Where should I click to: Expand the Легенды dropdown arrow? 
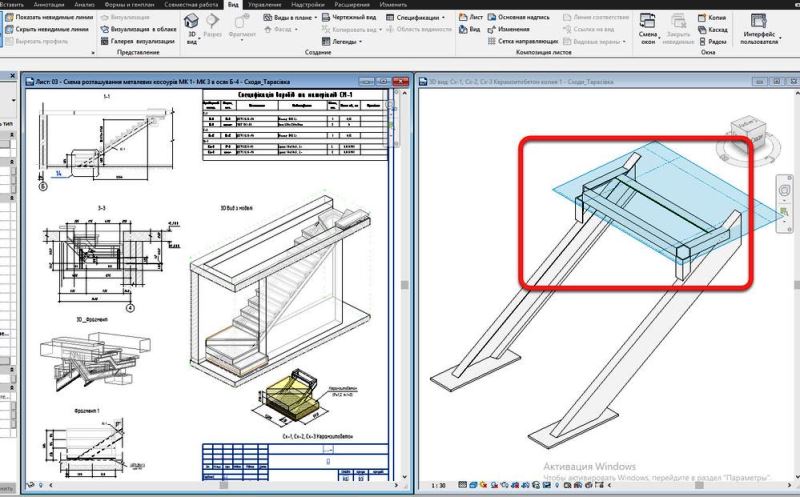361,41
